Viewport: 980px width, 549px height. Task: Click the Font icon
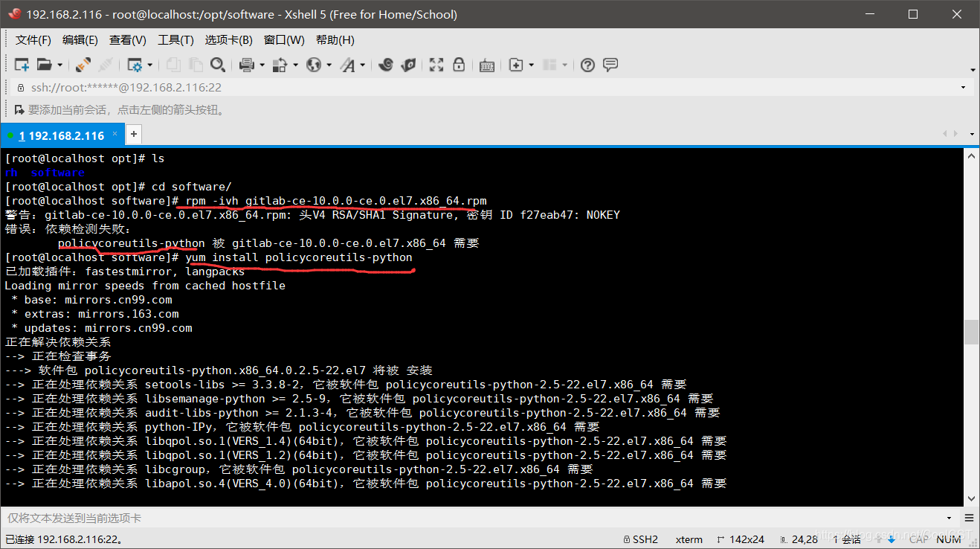(348, 65)
